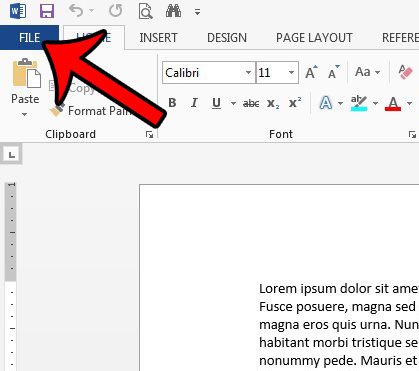Toggle Underline formatting

[216, 103]
